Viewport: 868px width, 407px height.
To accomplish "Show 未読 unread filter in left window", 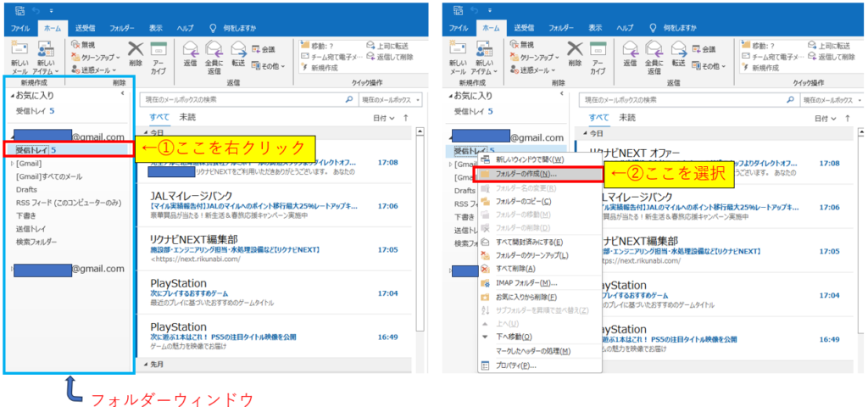I will click(187, 117).
